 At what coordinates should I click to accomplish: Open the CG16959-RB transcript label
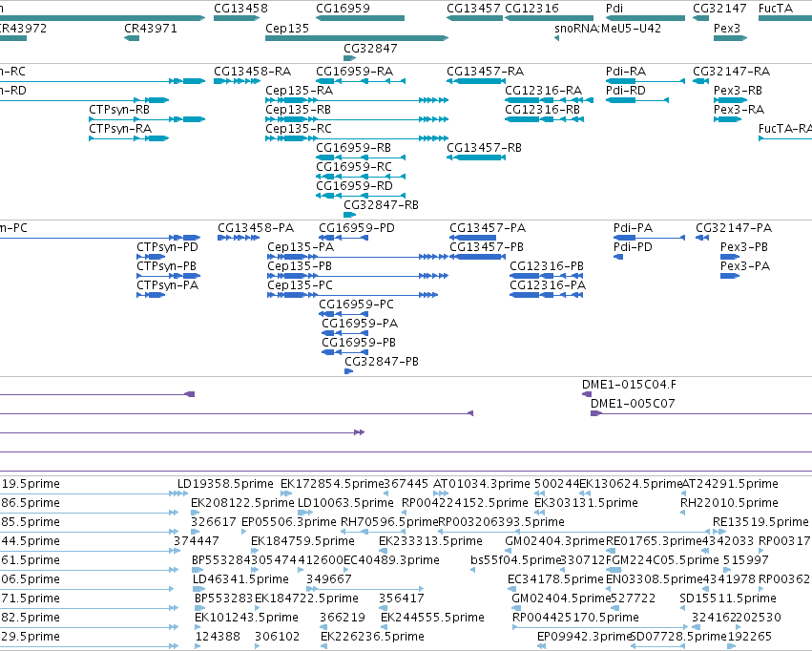click(353, 148)
